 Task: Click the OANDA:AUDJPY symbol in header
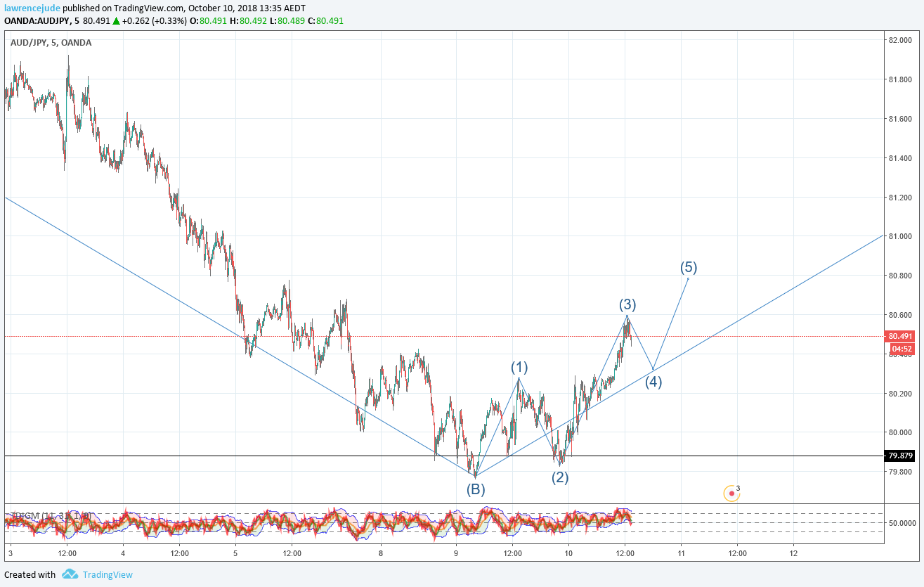pos(37,21)
